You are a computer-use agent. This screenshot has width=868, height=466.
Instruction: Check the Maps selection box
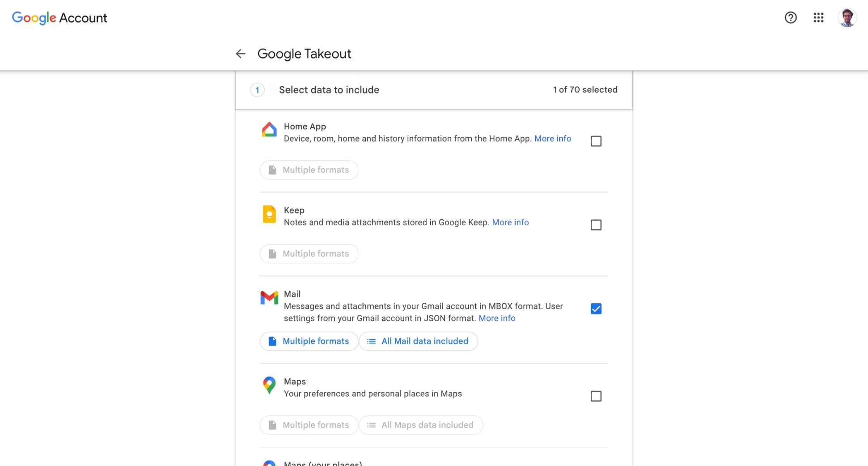point(596,396)
